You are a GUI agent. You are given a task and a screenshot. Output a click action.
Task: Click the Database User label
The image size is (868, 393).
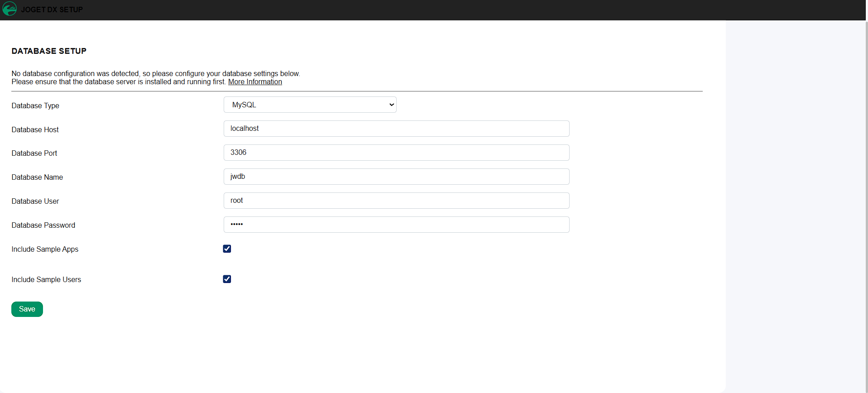pos(35,201)
